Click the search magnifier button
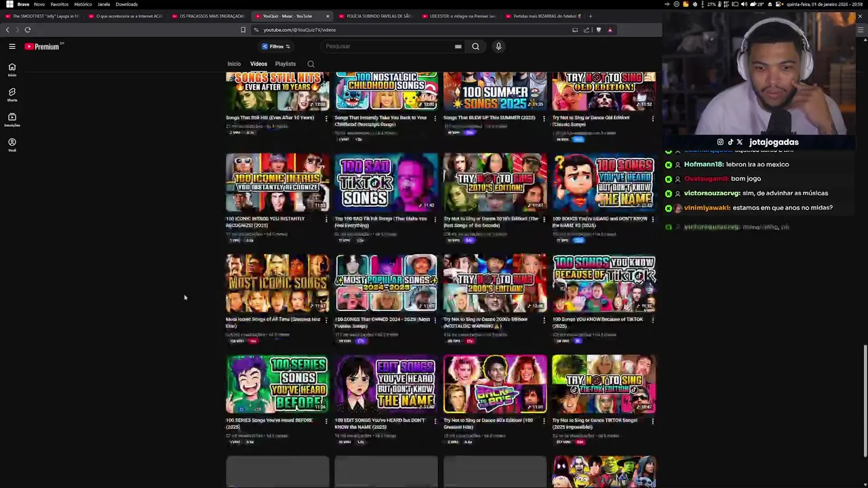The image size is (868, 488). point(475,46)
